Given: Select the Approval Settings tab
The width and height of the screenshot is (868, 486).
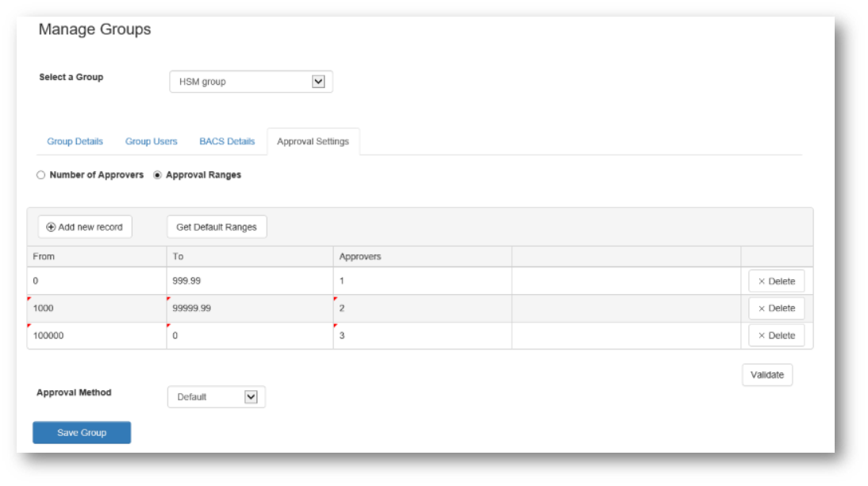Looking at the screenshot, I should (313, 142).
